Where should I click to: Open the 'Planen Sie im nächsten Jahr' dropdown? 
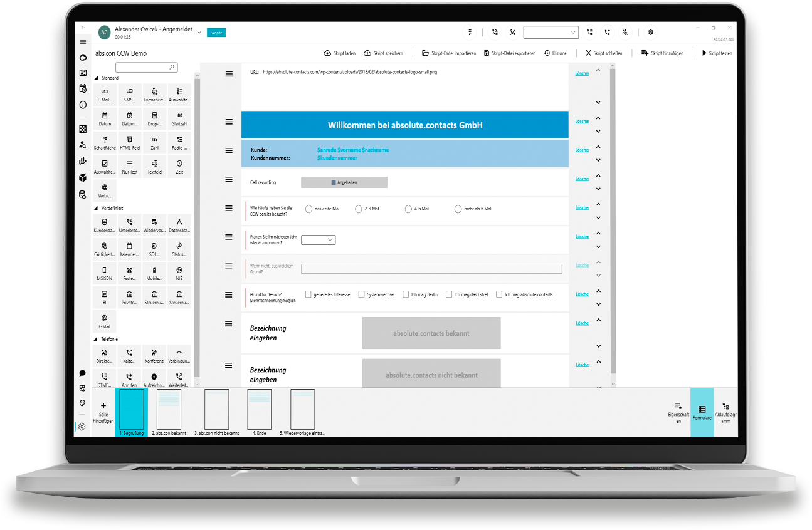coord(319,240)
